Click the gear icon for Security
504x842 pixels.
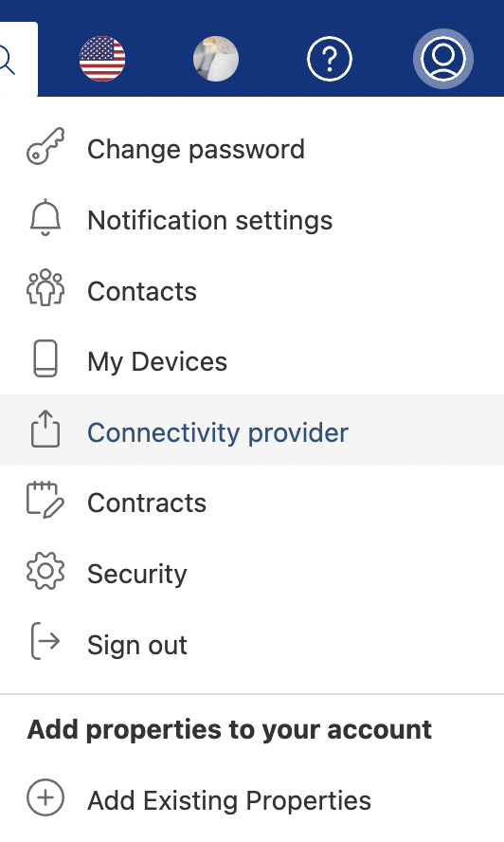[x=45, y=571]
